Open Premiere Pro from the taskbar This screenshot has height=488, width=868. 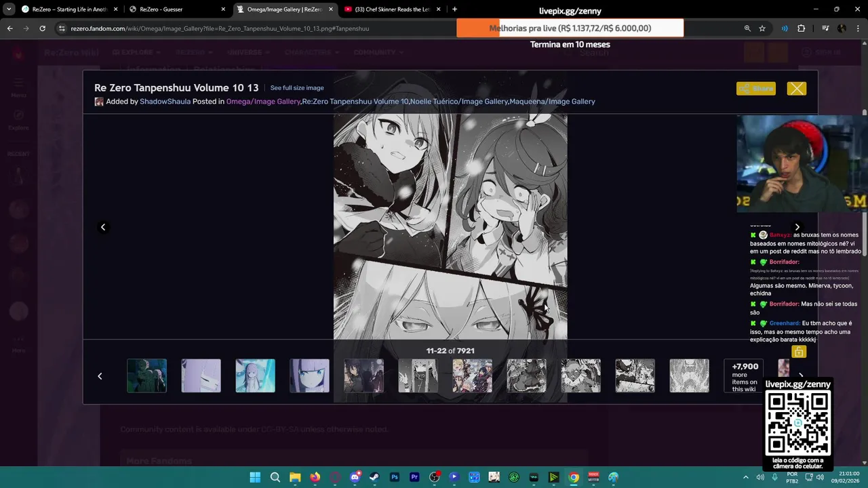[x=414, y=477]
